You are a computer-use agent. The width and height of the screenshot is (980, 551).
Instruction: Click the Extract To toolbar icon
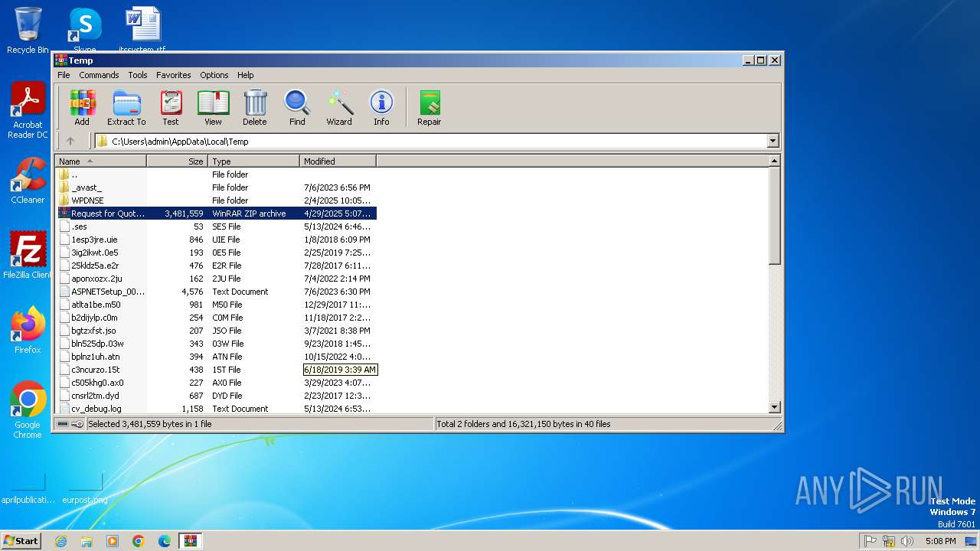point(126,107)
